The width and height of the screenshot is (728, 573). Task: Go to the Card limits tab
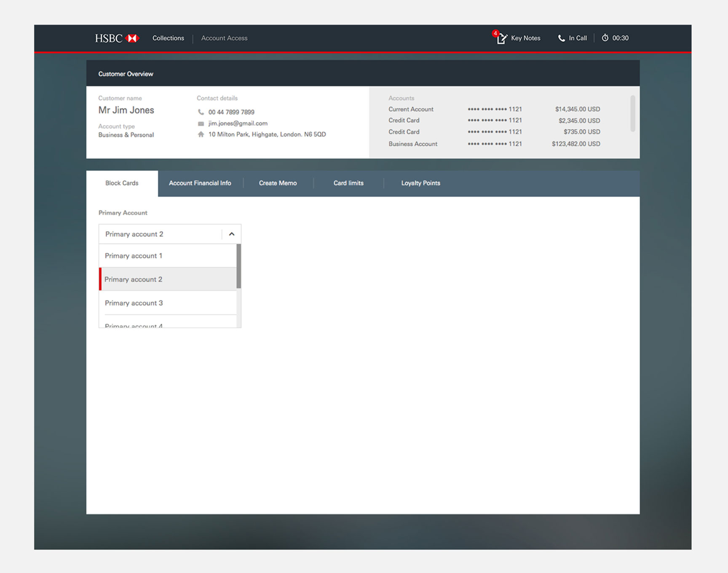(348, 183)
